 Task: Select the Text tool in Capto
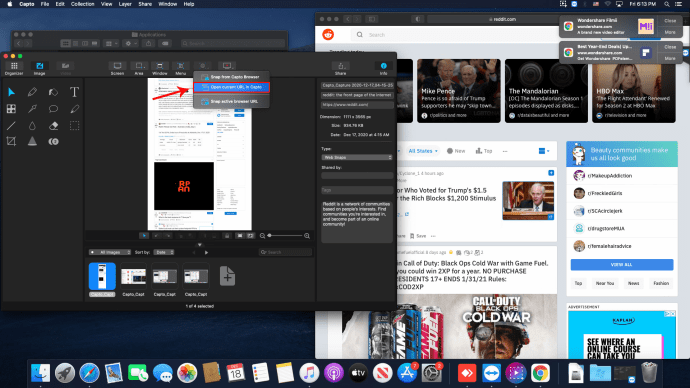click(74, 92)
